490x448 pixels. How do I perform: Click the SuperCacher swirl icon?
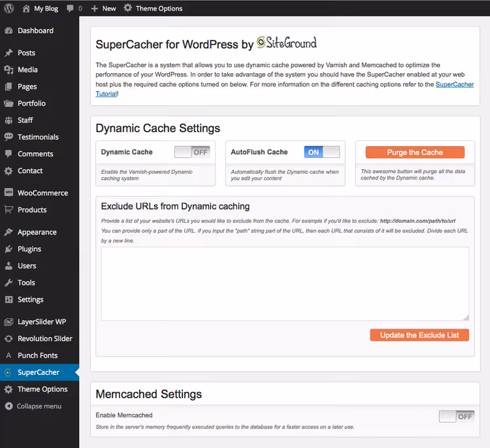click(x=8, y=372)
